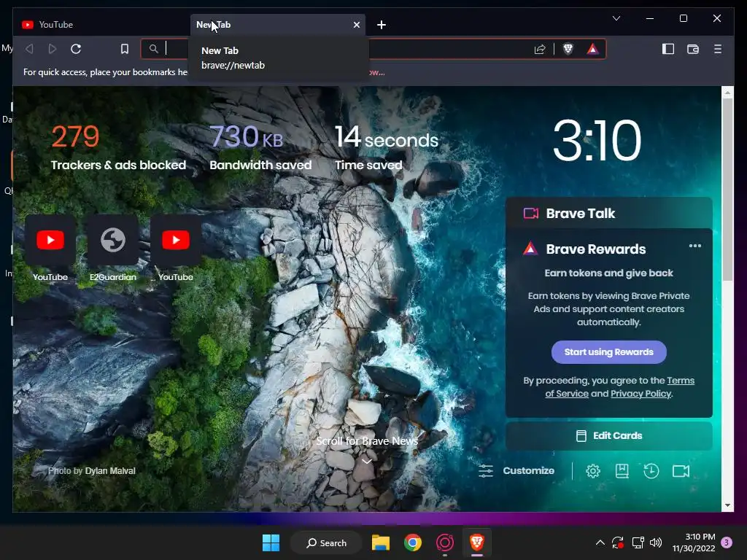Launch Google Chrome from the taskbar
Viewport: 747px width, 560px height.
coord(413,542)
